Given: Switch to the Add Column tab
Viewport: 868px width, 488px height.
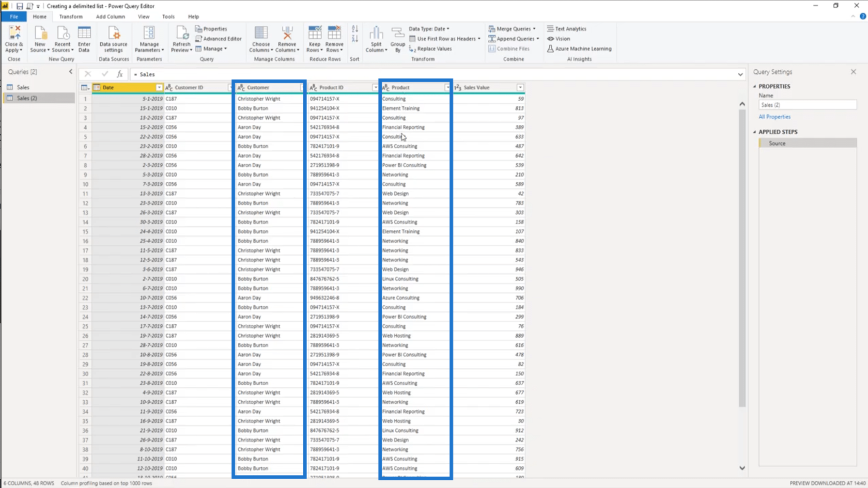Looking at the screenshot, I should 111,17.
